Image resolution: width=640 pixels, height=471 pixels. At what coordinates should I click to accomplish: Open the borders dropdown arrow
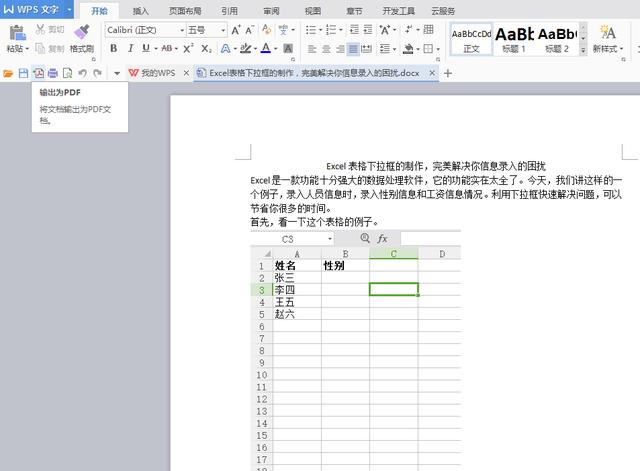(438, 49)
